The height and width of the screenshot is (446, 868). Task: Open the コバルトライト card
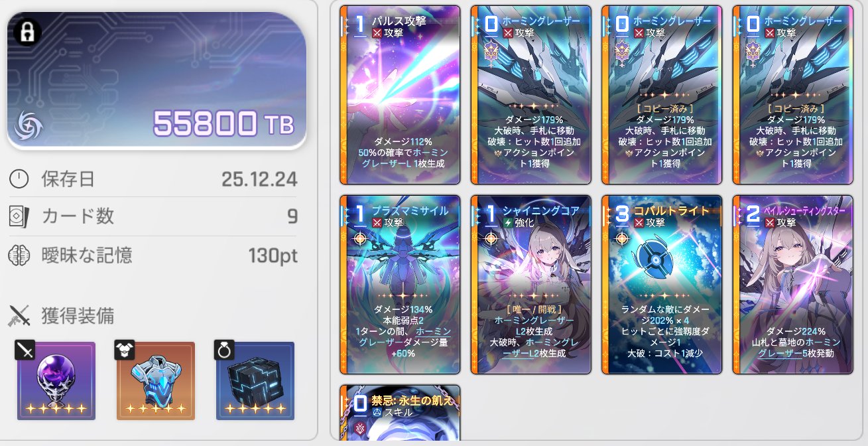[661, 285]
